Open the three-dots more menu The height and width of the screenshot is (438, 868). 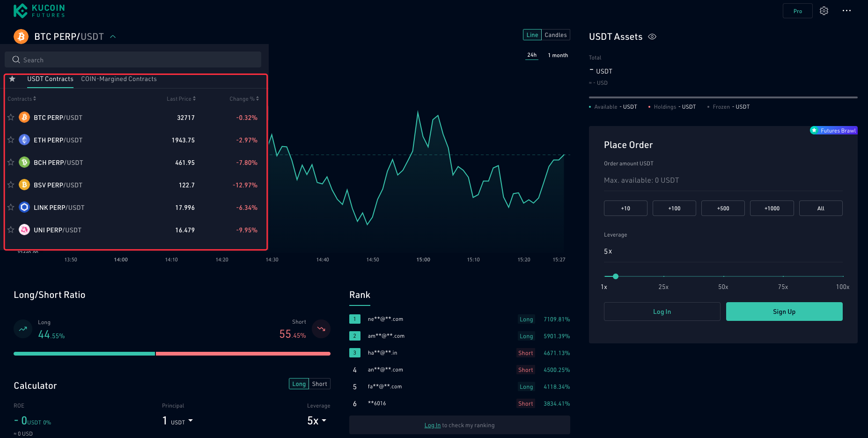tap(846, 11)
